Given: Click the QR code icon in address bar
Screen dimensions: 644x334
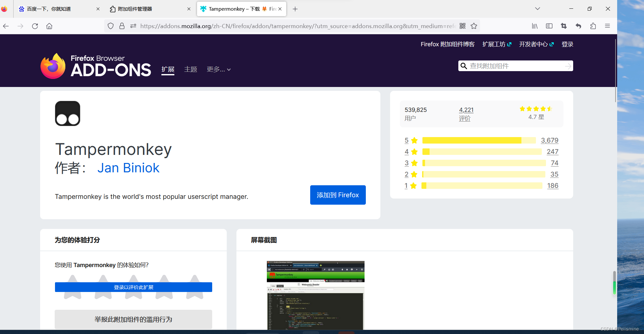Looking at the screenshot, I should coord(463,26).
